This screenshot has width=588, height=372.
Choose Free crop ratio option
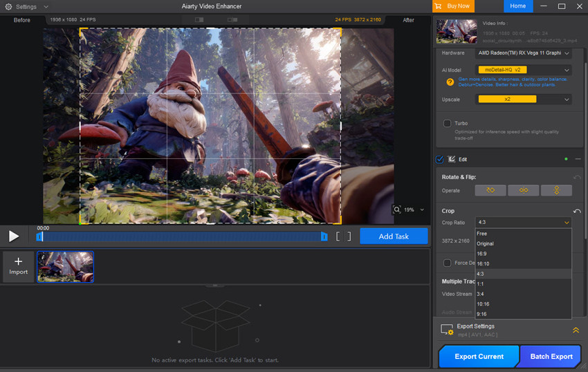(x=524, y=234)
